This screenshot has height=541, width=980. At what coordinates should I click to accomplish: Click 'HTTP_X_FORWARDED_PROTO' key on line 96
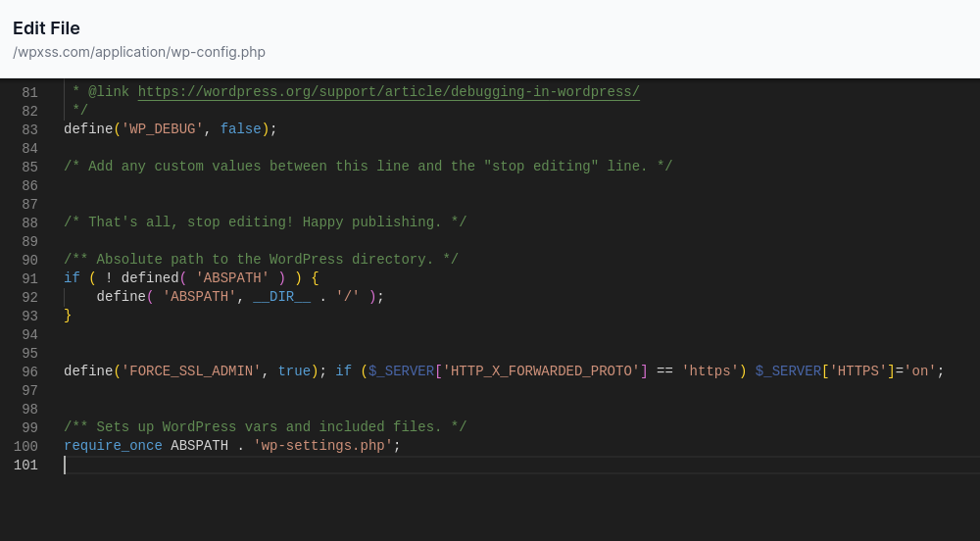pyautogui.click(x=541, y=371)
